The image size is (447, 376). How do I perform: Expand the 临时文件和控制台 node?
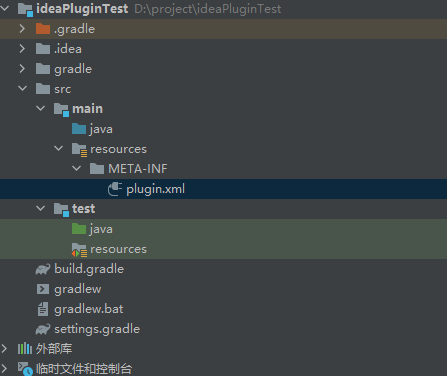click(x=4, y=369)
